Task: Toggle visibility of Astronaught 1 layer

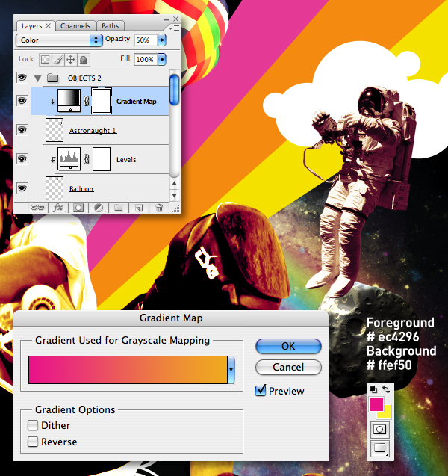Action: click(x=22, y=129)
